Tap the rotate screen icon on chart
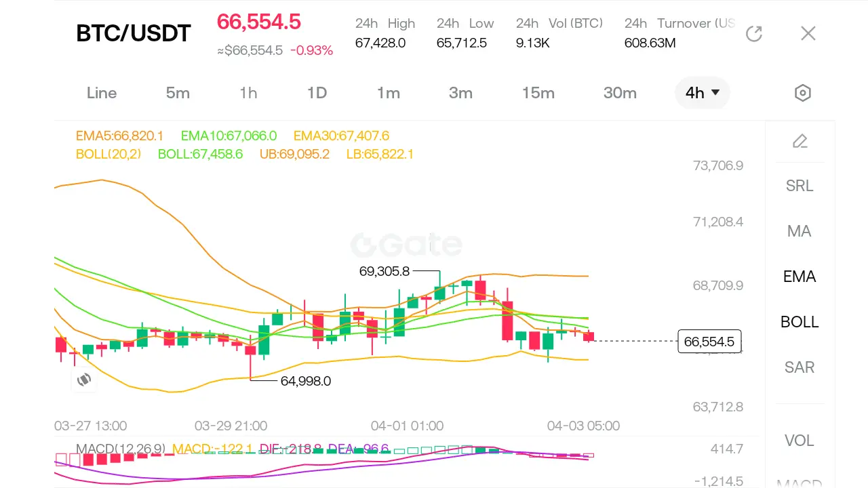The image size is (868, 488). (x=84, y=380)
